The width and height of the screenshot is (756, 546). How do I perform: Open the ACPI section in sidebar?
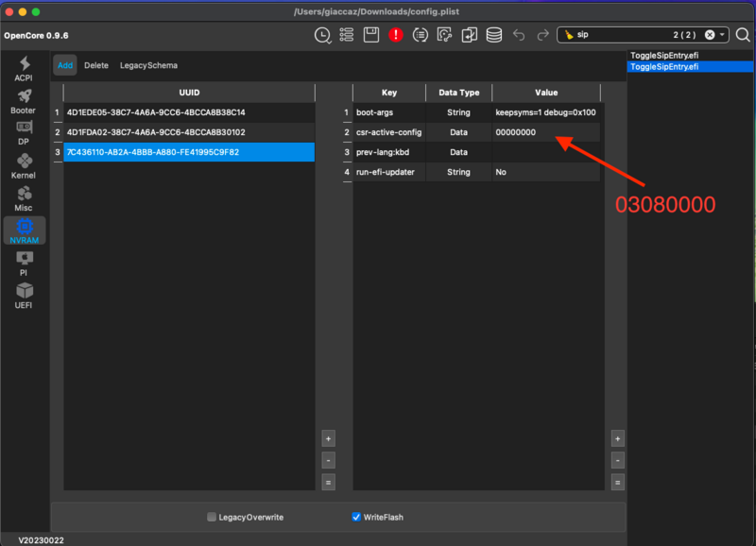point(24,68)
